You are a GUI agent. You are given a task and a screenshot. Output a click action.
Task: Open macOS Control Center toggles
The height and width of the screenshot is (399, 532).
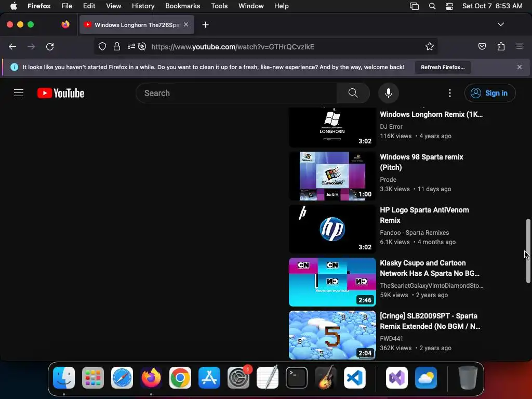tap(449, 6)
